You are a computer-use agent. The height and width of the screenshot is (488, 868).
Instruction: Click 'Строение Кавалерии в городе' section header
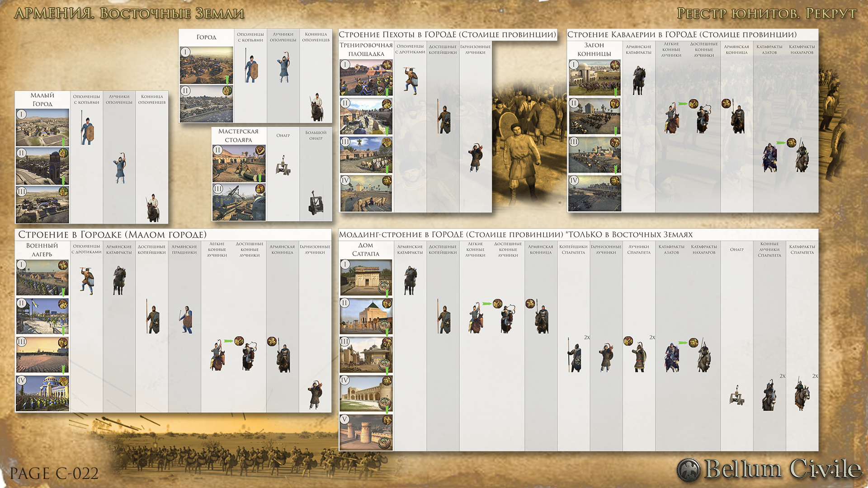tap(682, 35)
